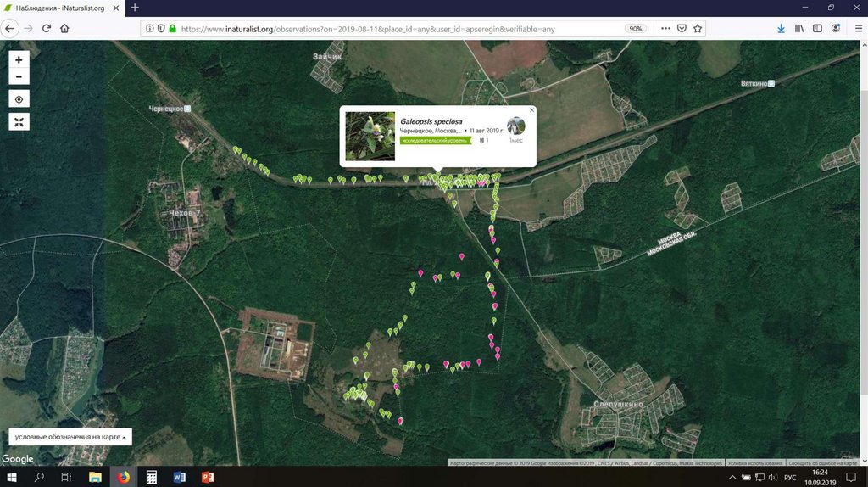Select the Наблюдения iNaturalist tab
868x487 pixels.
tap(62, 8)
